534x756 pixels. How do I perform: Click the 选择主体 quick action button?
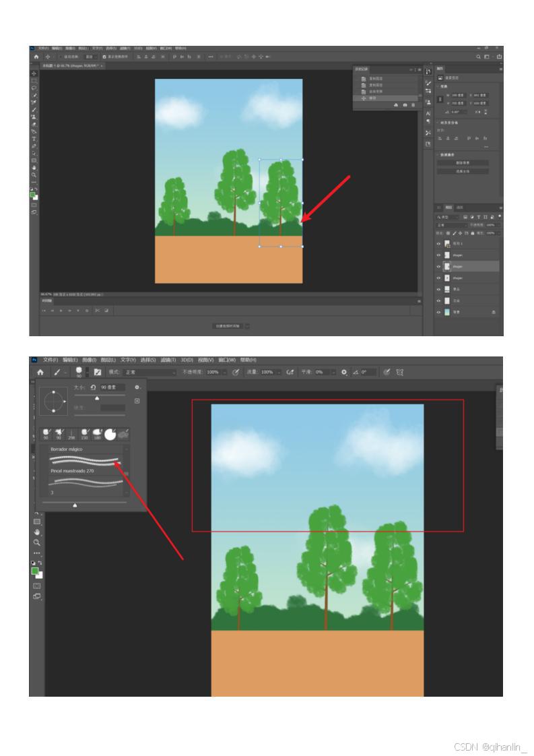click(463, 171)
